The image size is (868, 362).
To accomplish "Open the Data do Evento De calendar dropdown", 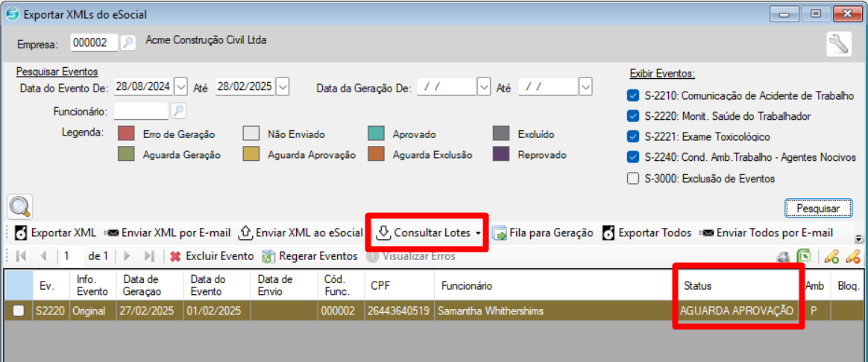I will point(181,87).
